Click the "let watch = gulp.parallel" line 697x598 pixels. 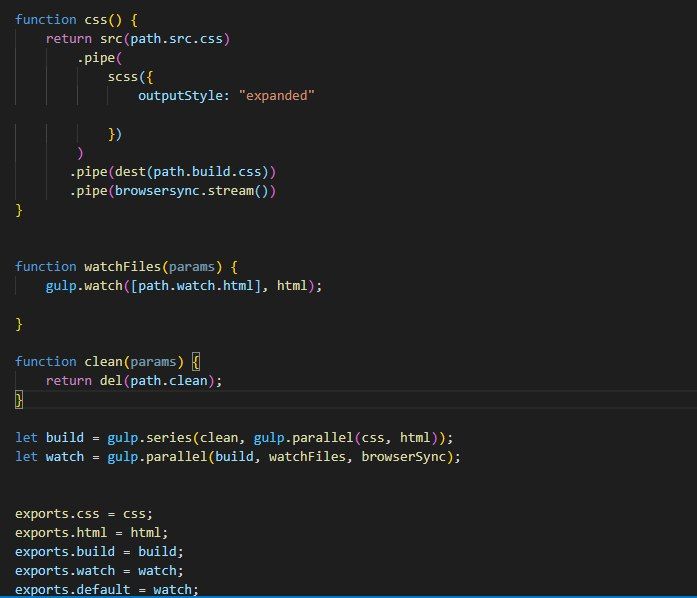238,457
